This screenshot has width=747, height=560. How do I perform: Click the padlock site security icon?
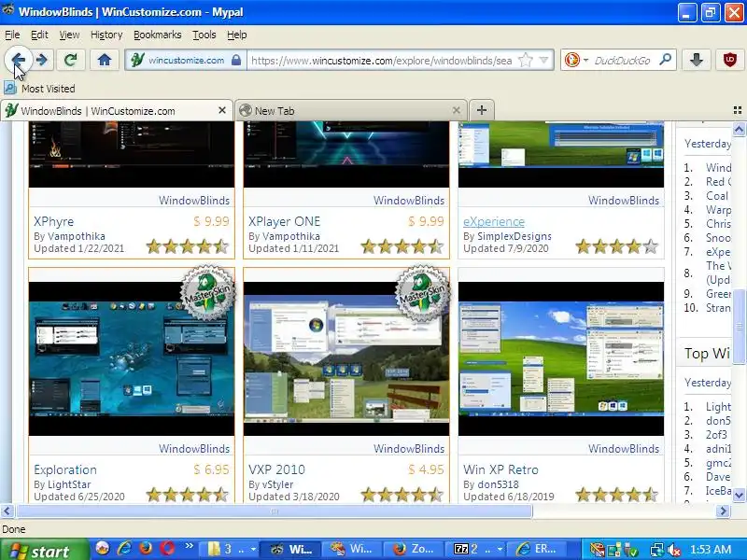click(236, 60)
